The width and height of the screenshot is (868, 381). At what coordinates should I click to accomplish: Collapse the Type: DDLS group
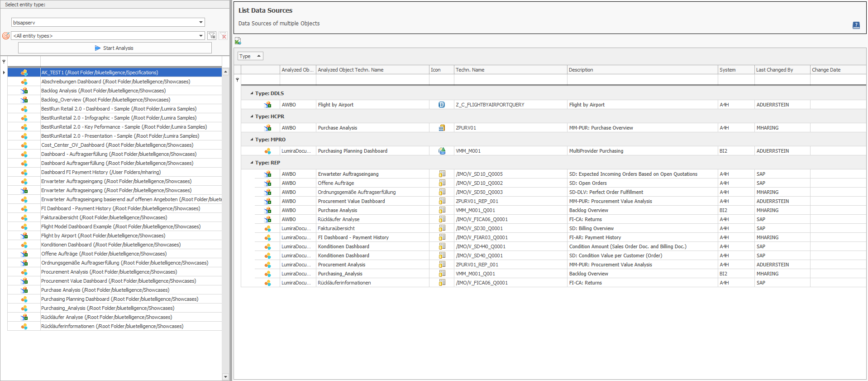(252, 93)
